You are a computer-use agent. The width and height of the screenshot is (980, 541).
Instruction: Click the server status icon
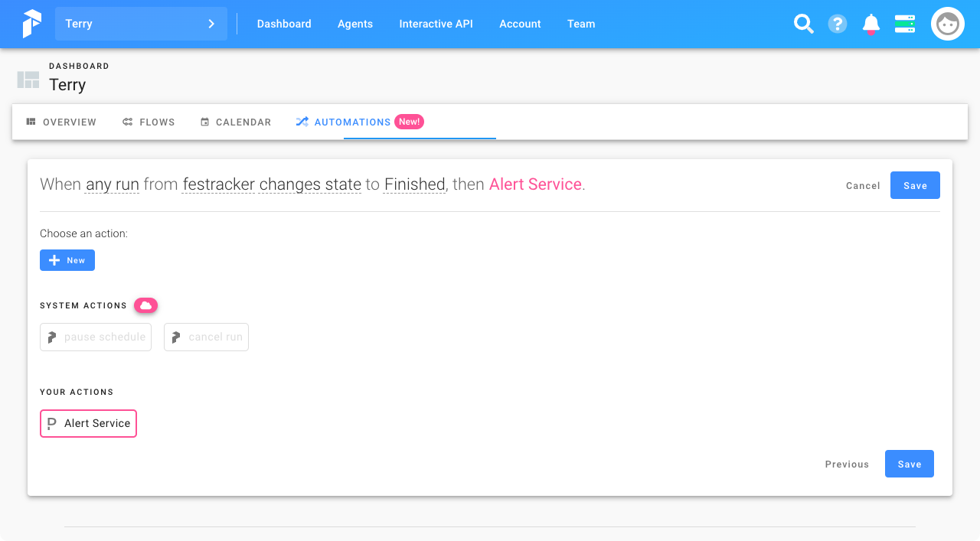coord(905,24)
